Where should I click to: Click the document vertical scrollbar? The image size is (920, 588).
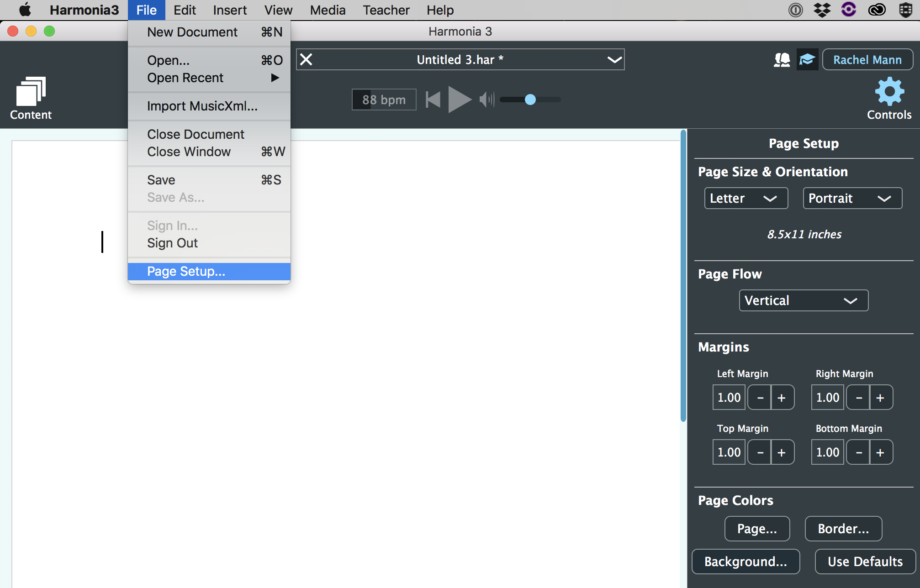point(683,276)
